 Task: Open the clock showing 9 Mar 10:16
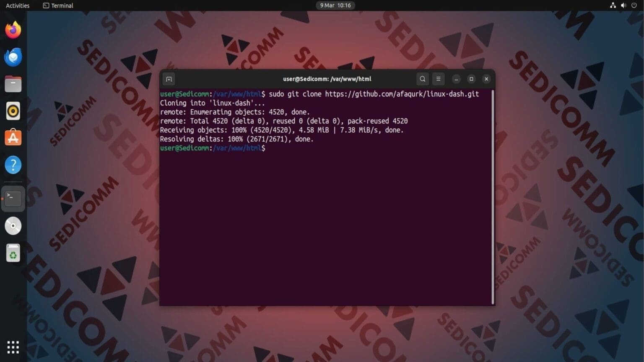click(335, 5)
